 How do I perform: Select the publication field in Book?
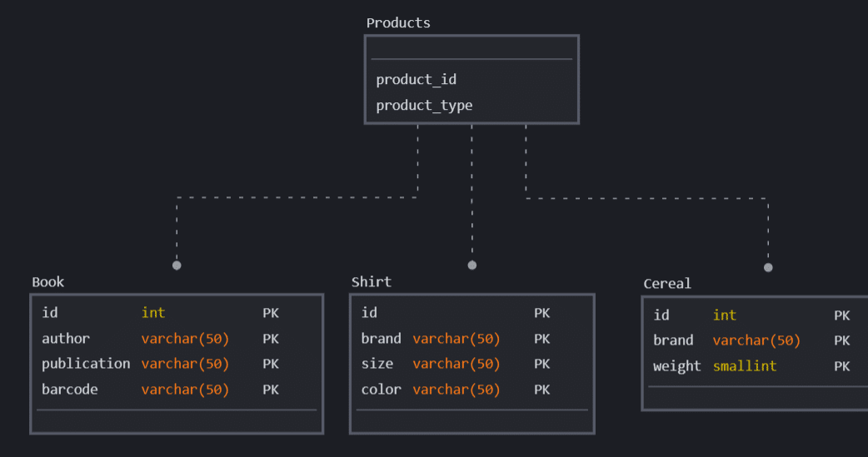coord(86,364)
